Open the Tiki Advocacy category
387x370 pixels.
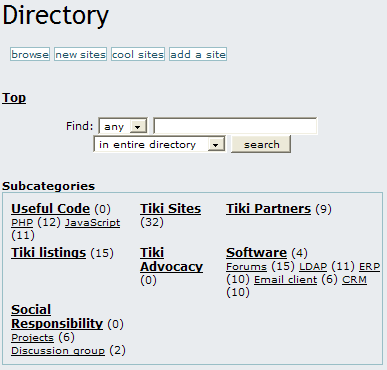tap(171, 260)
